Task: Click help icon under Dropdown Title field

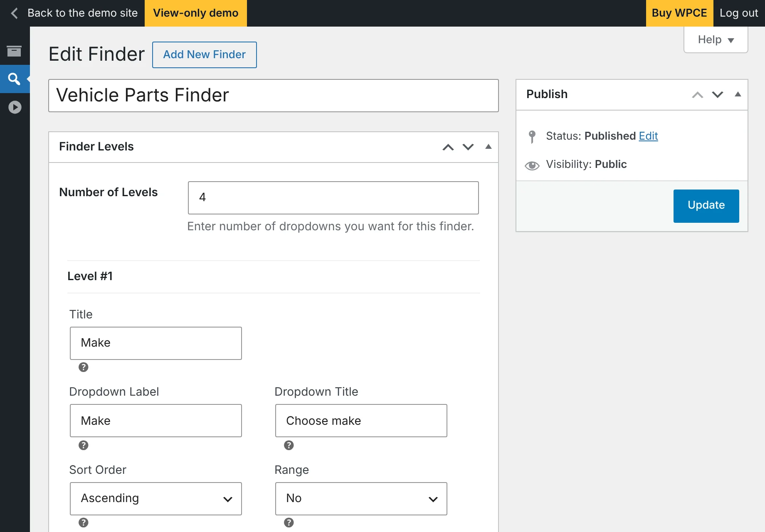Action: click(289, 445)
